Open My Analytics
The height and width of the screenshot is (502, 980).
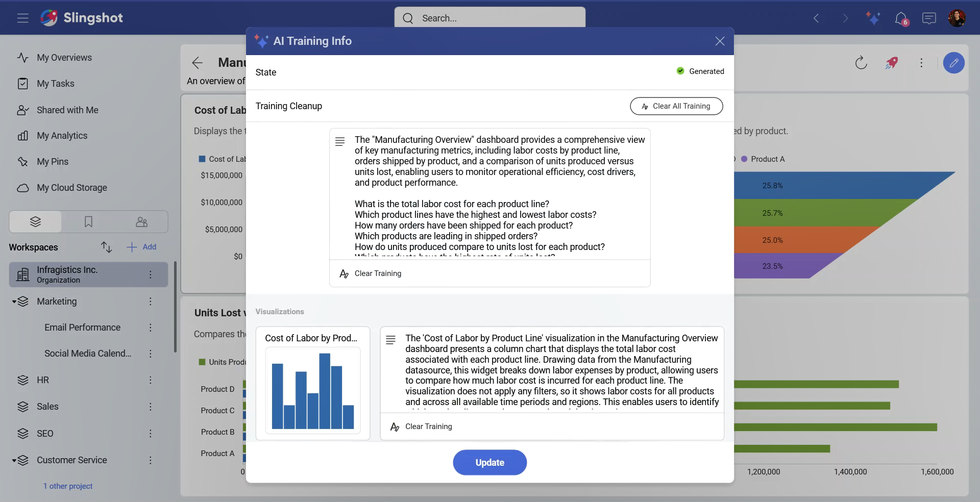(62, 136)
